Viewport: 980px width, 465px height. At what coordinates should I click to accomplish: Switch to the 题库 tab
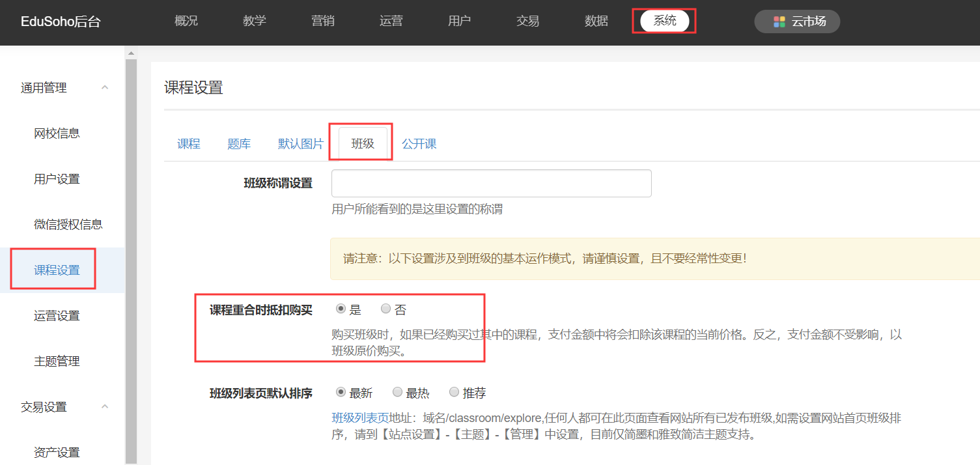coord(239,144)
